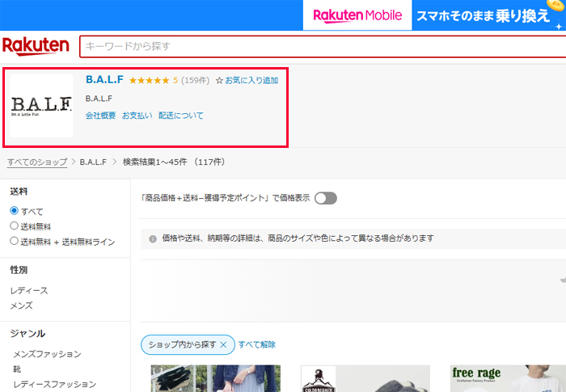The width and height of the screenshot is (566, 392).
Task: Click the ショップ内から探す filter chip
Action: (188, 344)
